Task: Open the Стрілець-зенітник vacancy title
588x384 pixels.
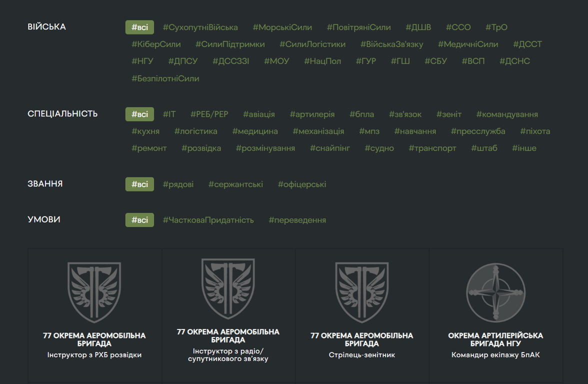Action: tap(361, 355)
